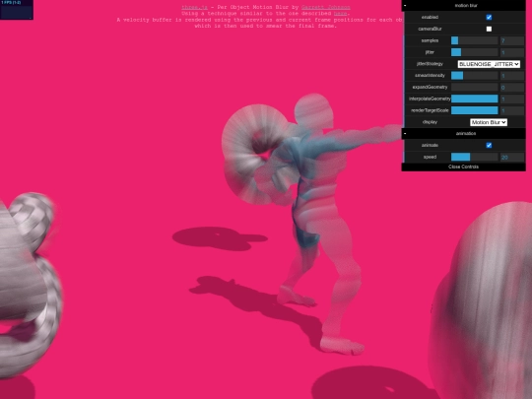
Task: Click the speed value field
Action: [x=512, y=157]
